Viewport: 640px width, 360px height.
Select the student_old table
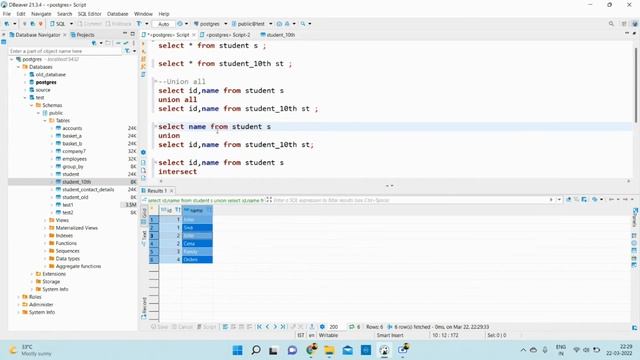72,198
